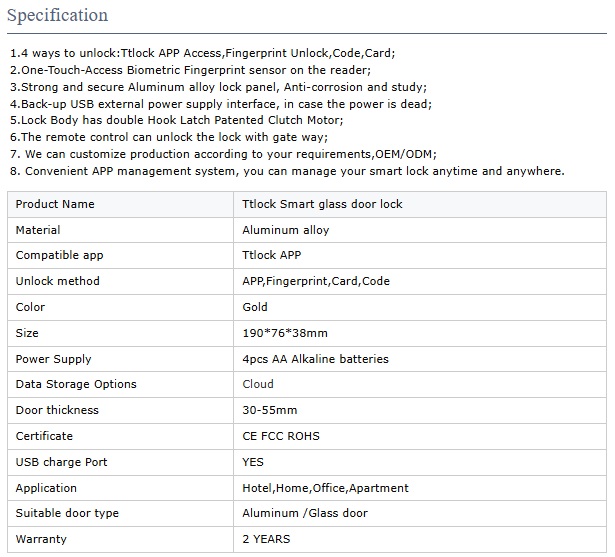615x557 pixels.
Task: Select the line about 4 ways to unlock
Action: 202,53
